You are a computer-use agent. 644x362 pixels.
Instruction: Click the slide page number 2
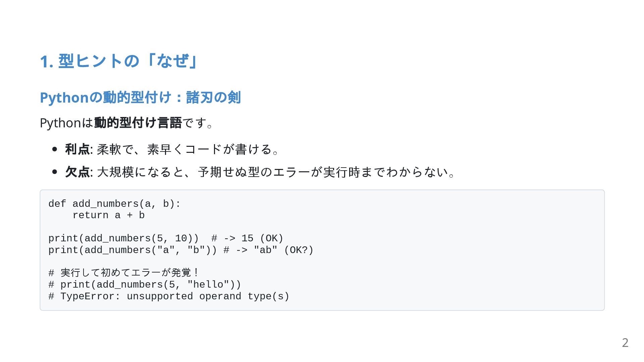pos(625,343)
